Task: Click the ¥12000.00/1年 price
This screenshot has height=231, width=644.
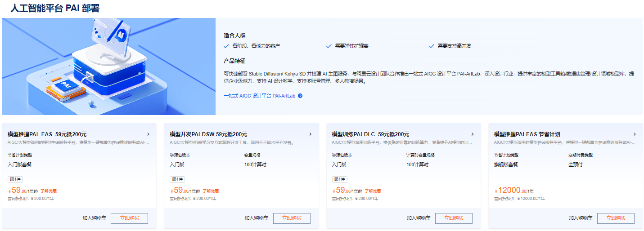Action: pyautogui.click(x=514, y=190)
